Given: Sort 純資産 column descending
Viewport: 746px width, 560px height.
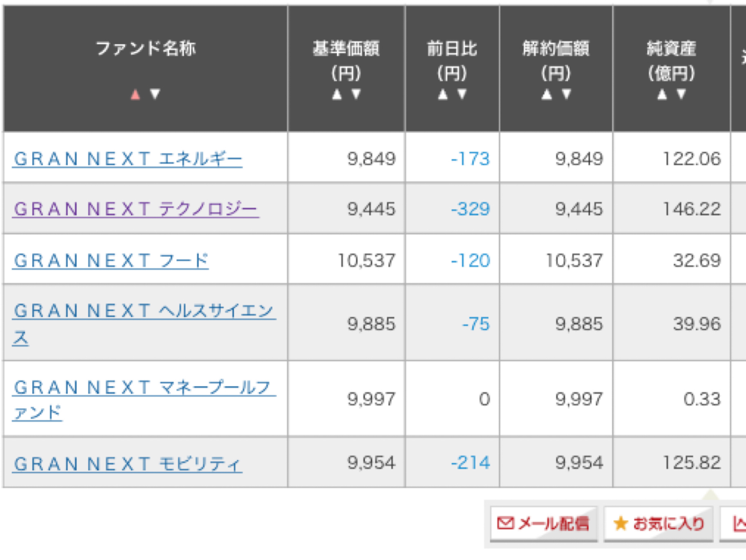Looking at the screenshot, I should 681,94.
